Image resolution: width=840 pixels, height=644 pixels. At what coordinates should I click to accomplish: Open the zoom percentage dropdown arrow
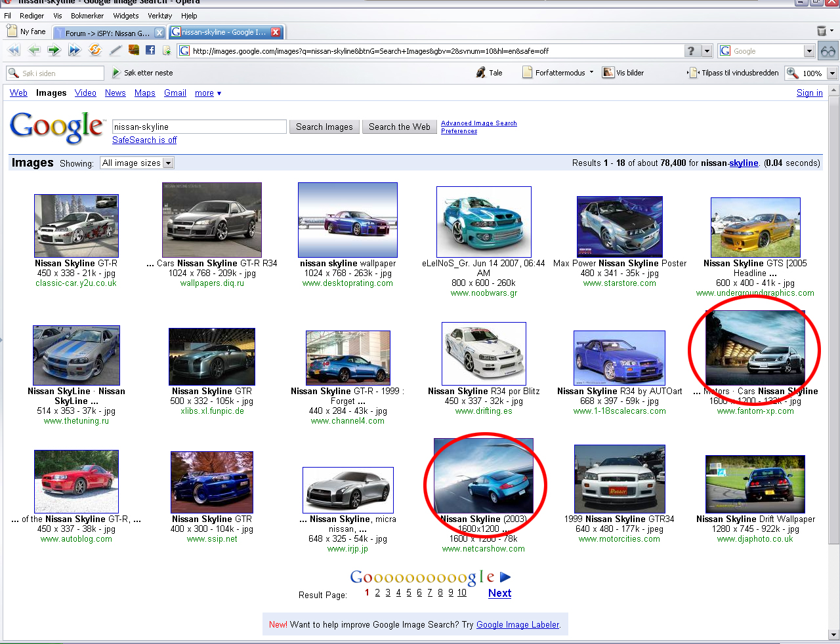coord(832,73)
